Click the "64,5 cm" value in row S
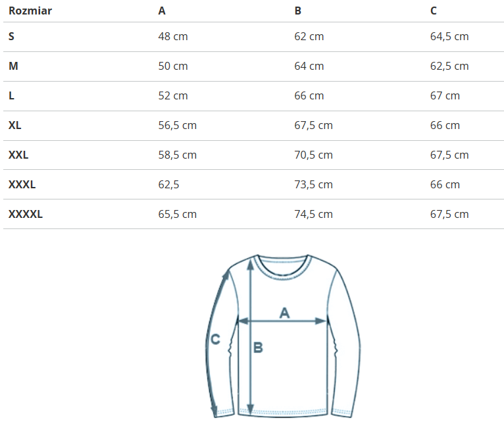Screen dimensions: 504x422 [x=449, y=36]
